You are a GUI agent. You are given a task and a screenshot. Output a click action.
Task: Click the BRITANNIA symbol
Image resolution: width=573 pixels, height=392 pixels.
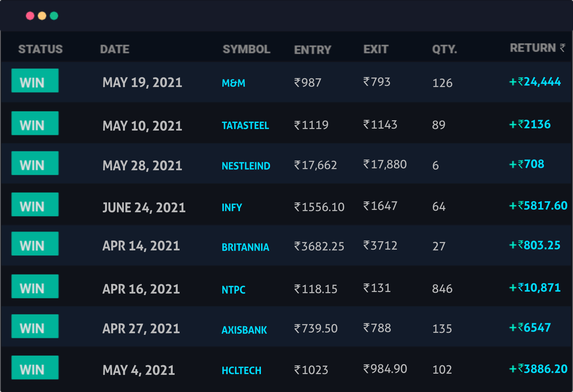(x=246, y=247)
